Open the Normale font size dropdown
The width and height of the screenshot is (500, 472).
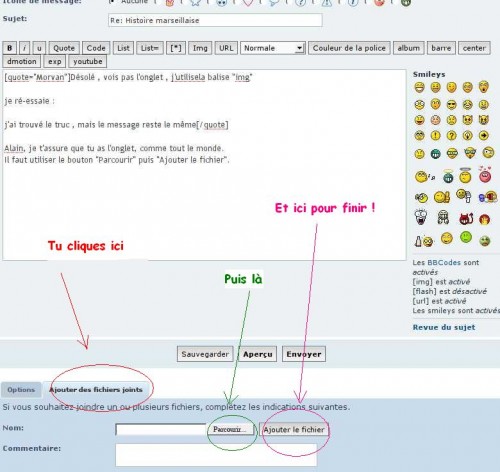click(x=273, y=48)
